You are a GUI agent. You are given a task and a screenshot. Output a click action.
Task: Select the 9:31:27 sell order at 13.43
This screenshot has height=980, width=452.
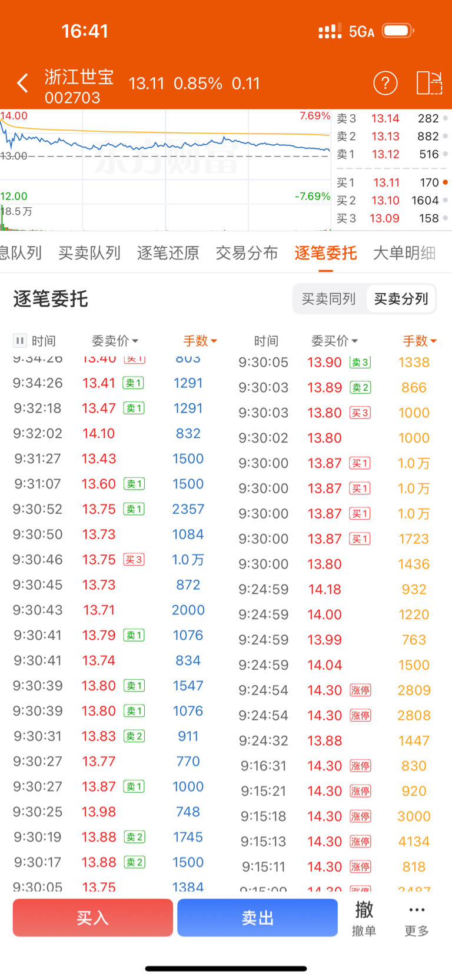coord(112,459)
